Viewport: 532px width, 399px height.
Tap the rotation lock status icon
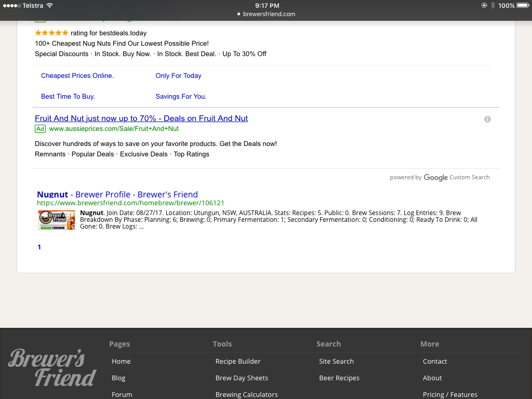(x=484, y=5)
